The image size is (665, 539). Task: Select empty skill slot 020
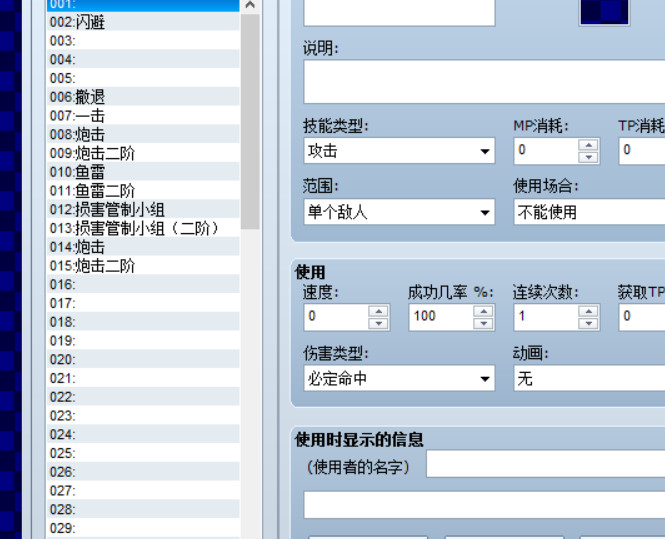coord(143,360)
